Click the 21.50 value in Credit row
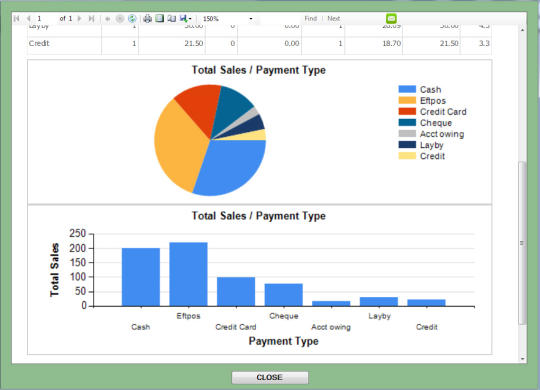 [194, 43]
